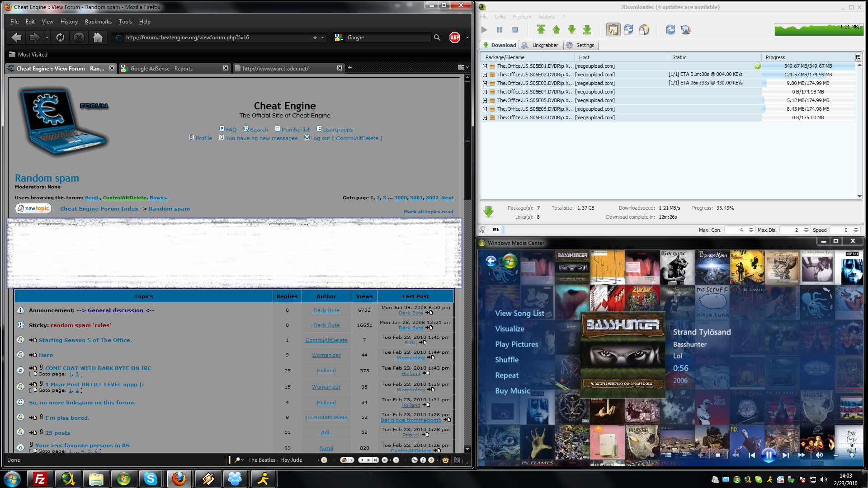Viewport: 868px width, 488px height.
Task: Open the Most Visited bookmarks folder
Action: pos(28,55)
